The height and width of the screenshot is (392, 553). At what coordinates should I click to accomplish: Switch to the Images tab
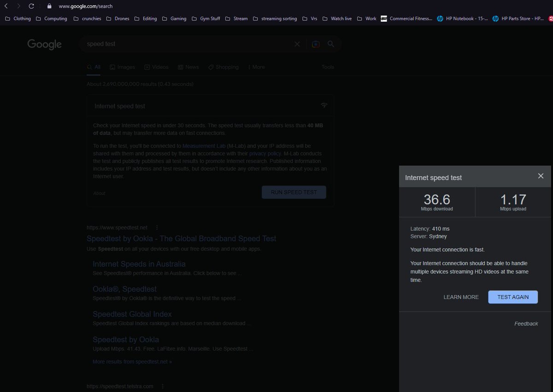[x=122, y=67]
